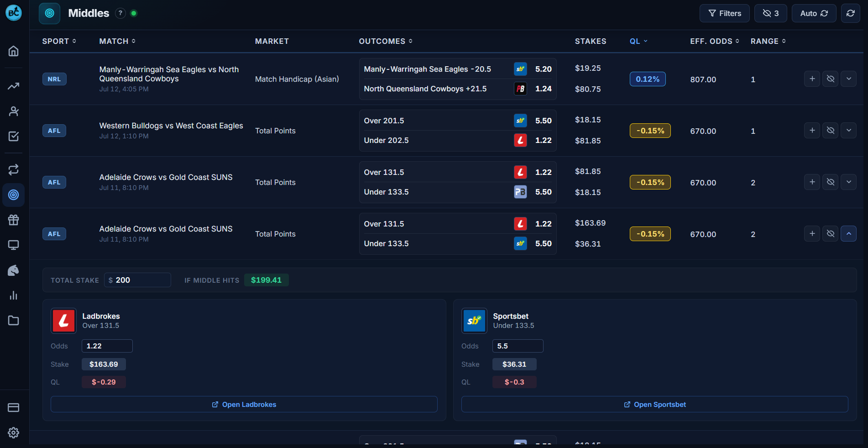The image size is (868, 448).
Task: Open the Filters panel
Action: [725, 13]
